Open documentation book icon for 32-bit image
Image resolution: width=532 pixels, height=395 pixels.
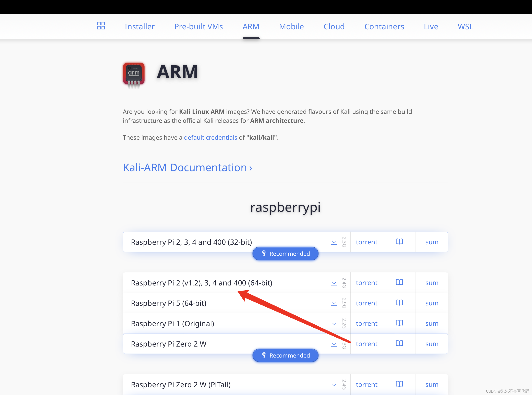click(x=399, y=241)
